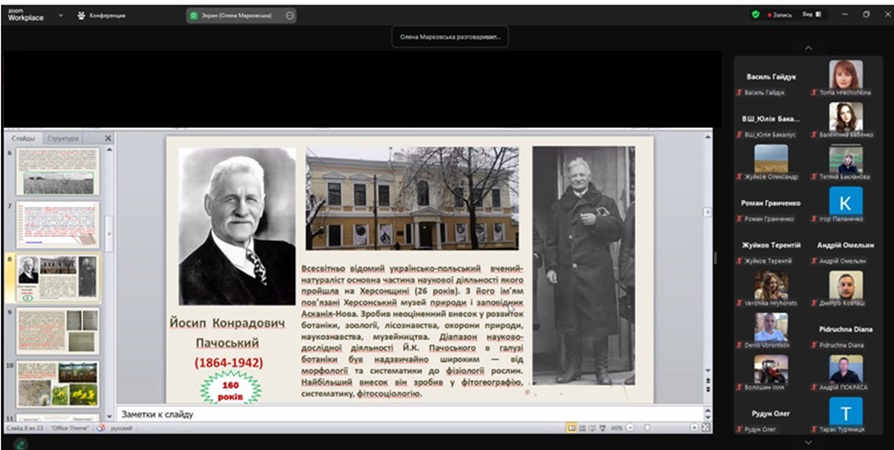Click the green annotation pen icon
This screenshot has width=894, height=450.
20,444
